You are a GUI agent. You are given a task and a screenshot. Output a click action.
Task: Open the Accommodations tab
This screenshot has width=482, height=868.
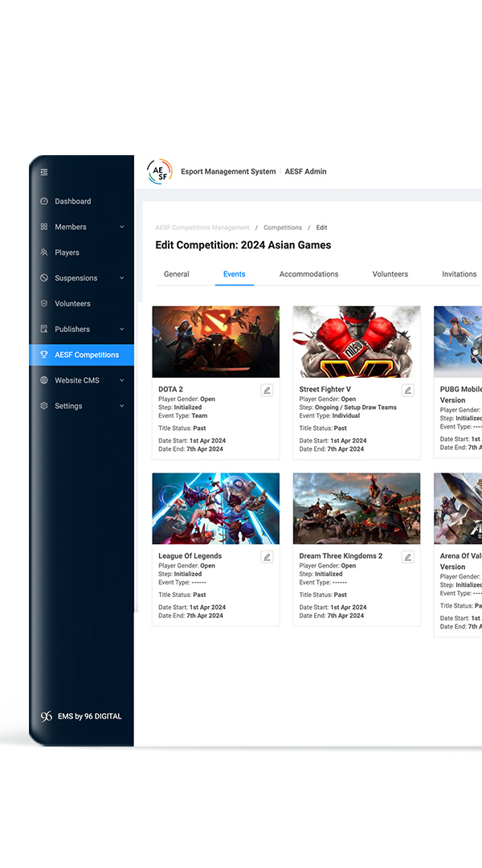pos(308,274)
